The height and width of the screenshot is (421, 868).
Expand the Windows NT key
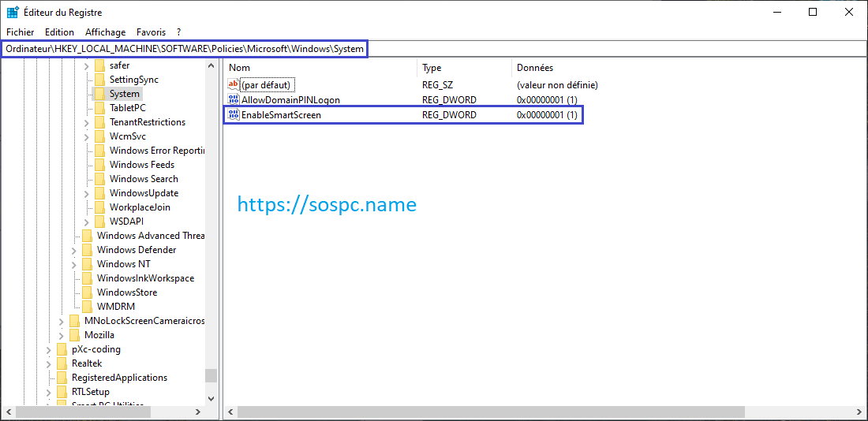pos(73,264)
